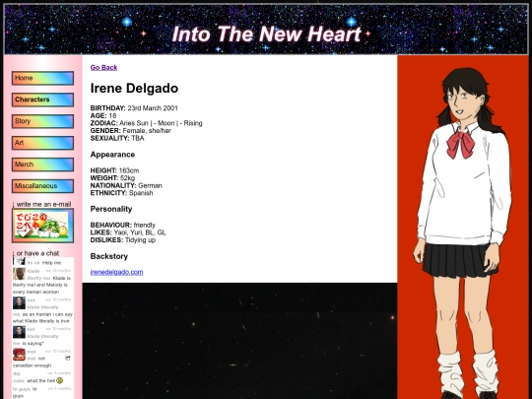
Task: Open the Art section
Action: [42, 143]
